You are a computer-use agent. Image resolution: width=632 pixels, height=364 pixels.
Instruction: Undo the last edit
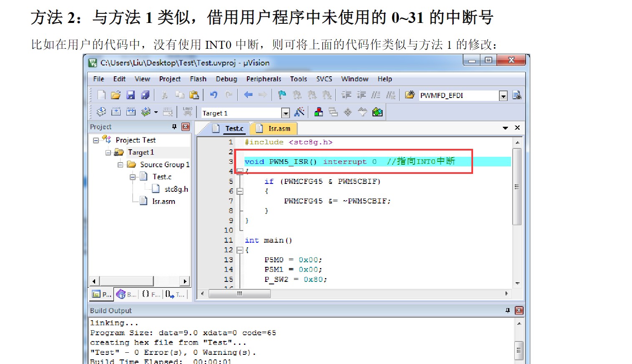tap(214, 95)
